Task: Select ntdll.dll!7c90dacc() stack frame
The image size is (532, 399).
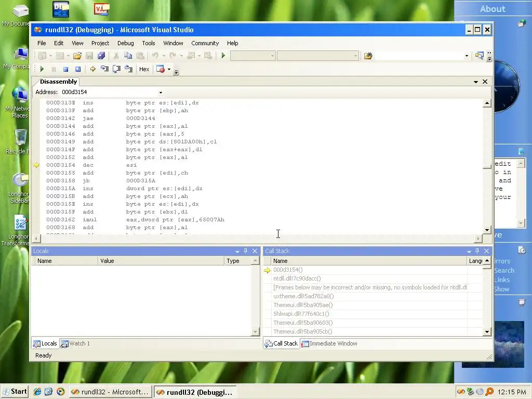Action: 369,278
